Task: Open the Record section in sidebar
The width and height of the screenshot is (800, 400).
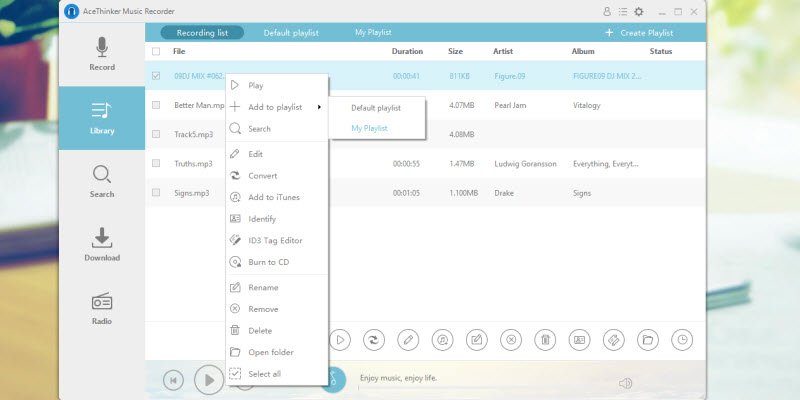Action: (101, 54)
